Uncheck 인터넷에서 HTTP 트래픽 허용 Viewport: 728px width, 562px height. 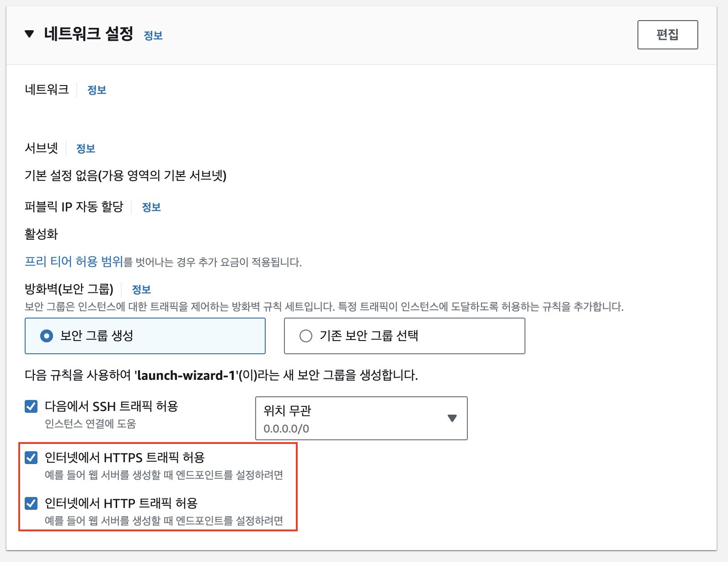(x=31, y=503)
